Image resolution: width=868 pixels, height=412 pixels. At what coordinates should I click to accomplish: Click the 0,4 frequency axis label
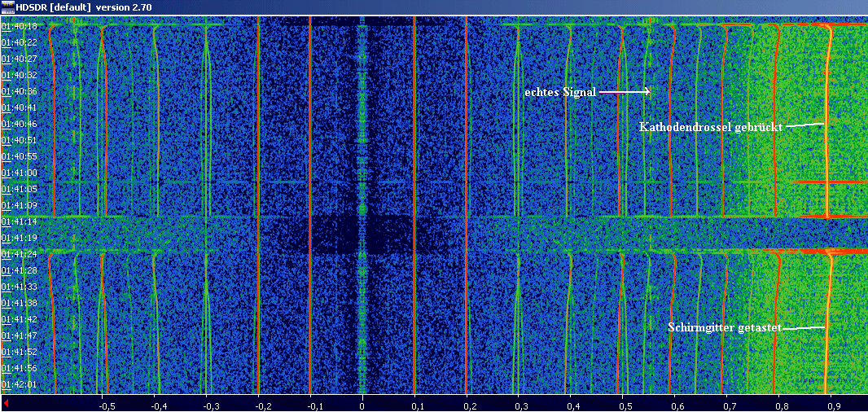(x=572, y=406)
